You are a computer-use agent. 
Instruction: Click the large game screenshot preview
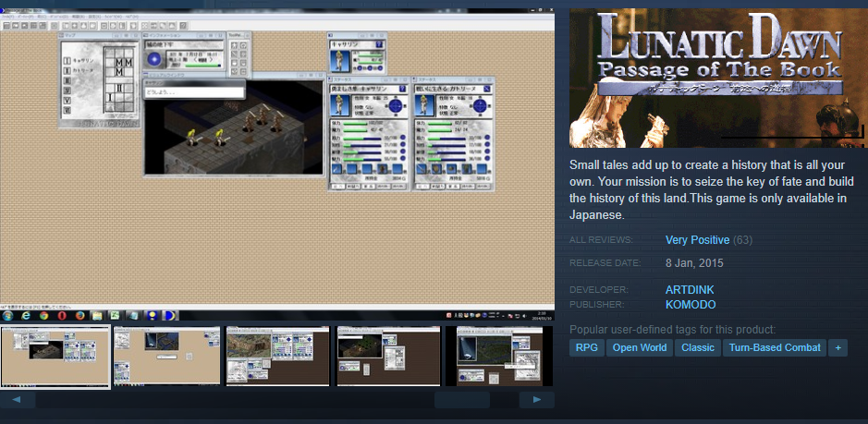(x=277, y=164)
